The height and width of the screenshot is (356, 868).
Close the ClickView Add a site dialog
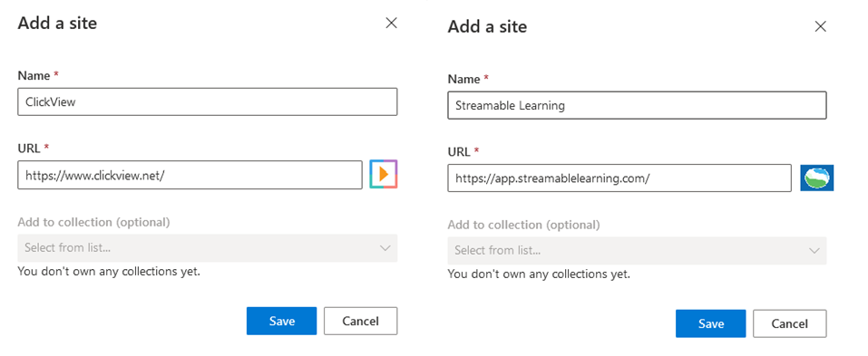(392, 23)
